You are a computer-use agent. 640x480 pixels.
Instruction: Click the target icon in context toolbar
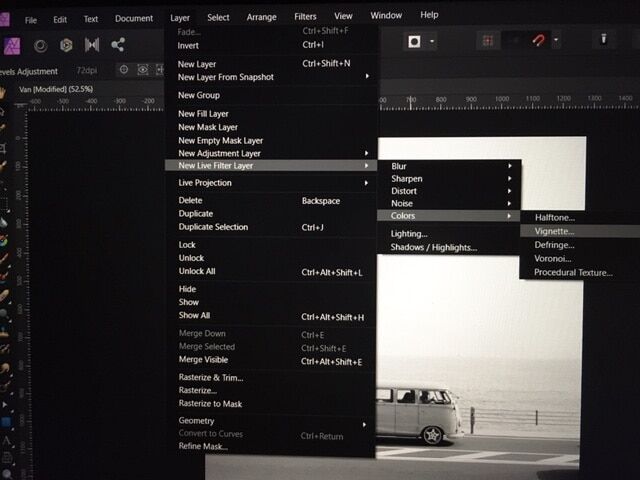[x=123, y=70]
